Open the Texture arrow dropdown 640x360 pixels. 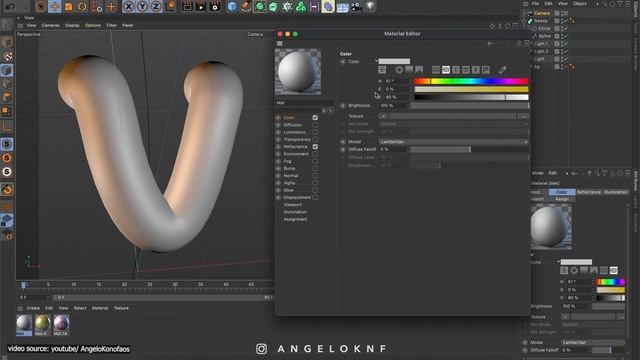[383, 116]
